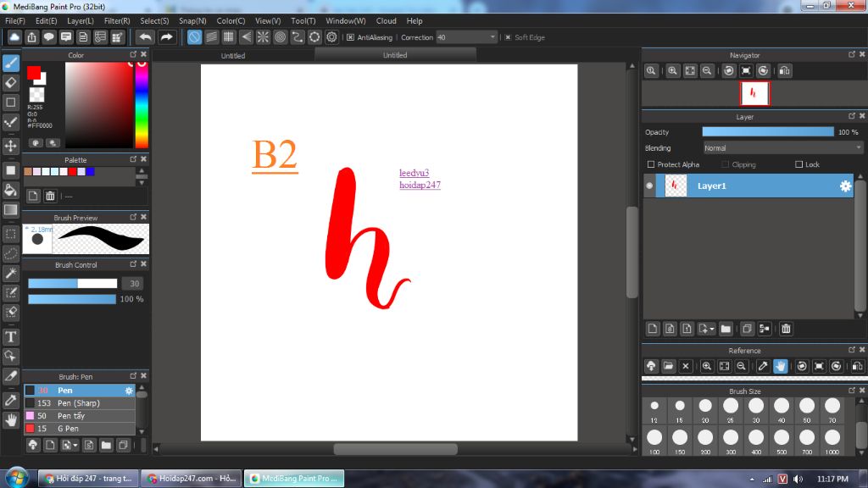Choose brush size 12 preset
868x488 pixels.
point(654,409)
